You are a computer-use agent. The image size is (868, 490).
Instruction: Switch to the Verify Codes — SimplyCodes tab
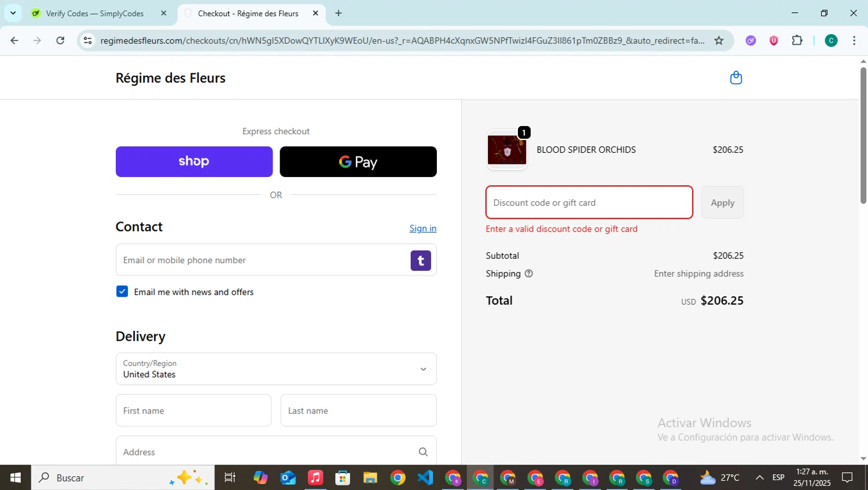95,13
